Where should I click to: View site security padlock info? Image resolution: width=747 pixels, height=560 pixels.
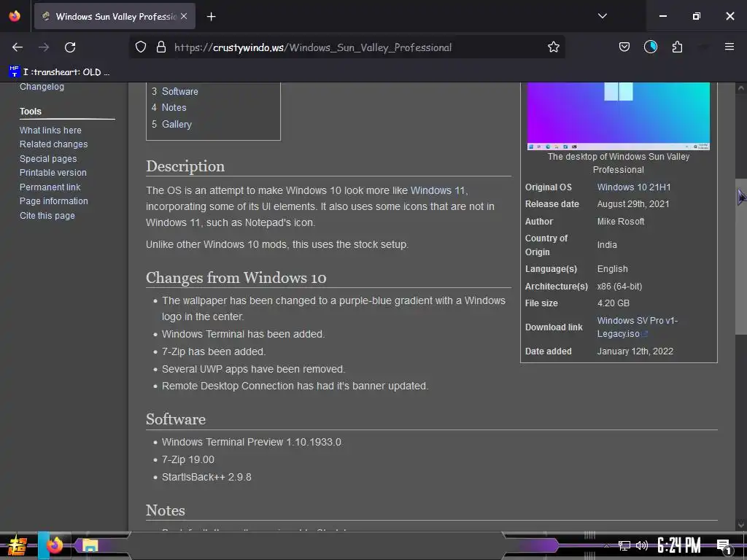161,47
